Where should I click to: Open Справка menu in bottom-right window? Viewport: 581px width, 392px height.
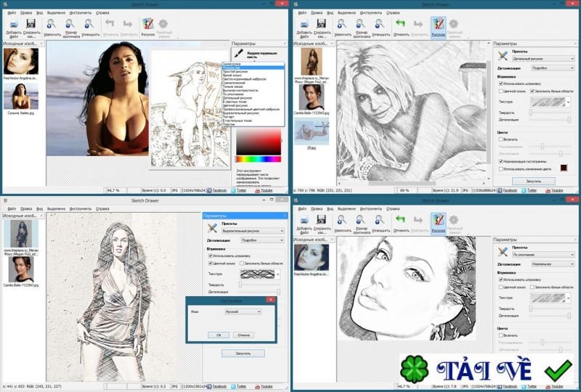[393, 208]
